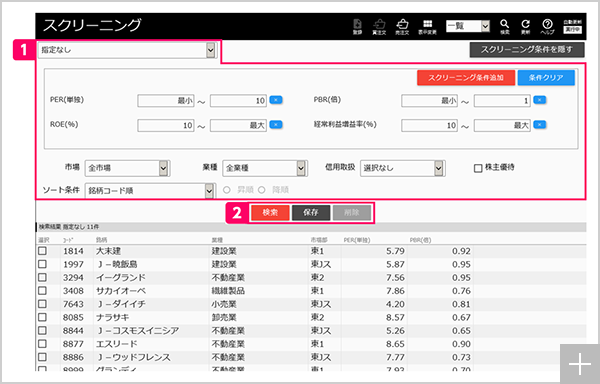This screenshot has width=600, height=384.
Task: Open the ソート条件 銘柄コード順 dropdown
Action: [x=150, y=191]
